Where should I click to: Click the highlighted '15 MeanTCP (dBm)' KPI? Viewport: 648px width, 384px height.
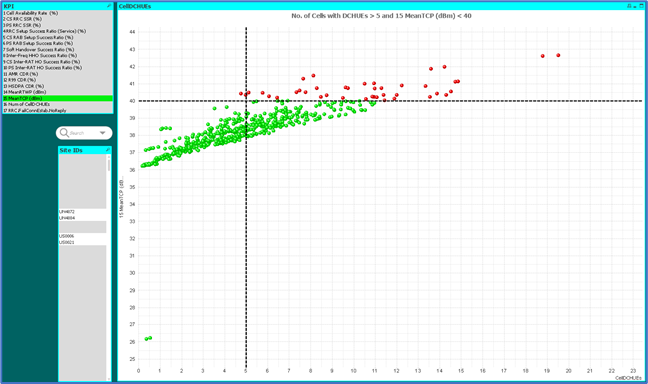pos(57,98)
